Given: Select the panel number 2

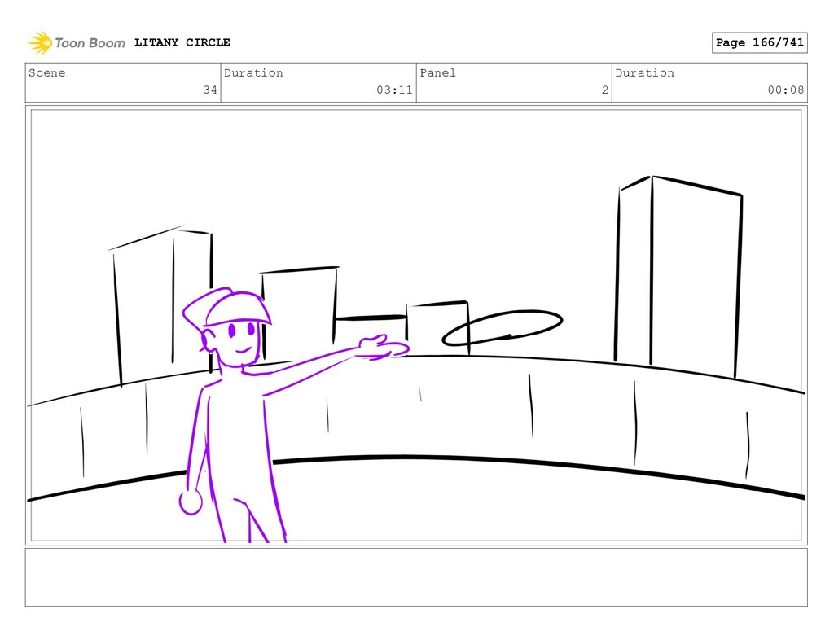Looking at the screenshot, I should (x=605, y=90).
